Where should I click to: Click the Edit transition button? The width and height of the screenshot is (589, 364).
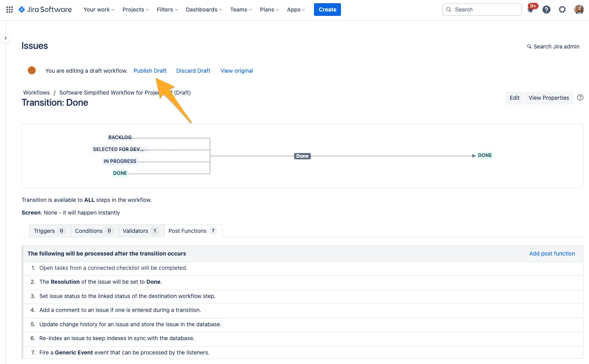(515, 98)
